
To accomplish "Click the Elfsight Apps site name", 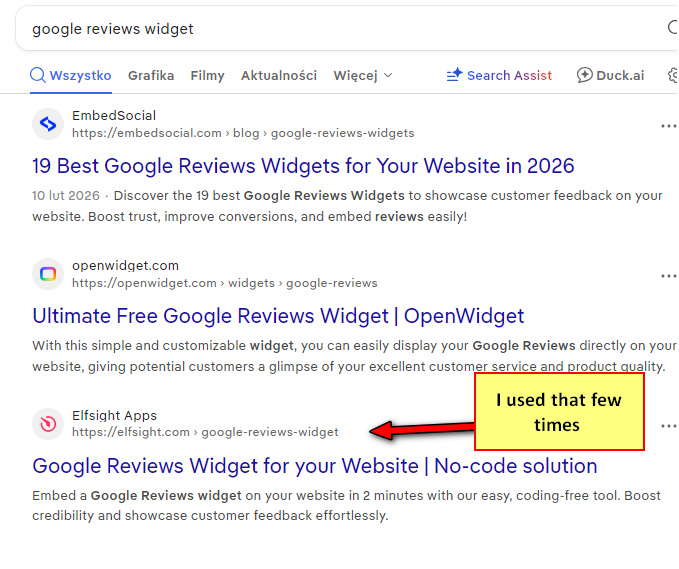I will tap(114, 416).
